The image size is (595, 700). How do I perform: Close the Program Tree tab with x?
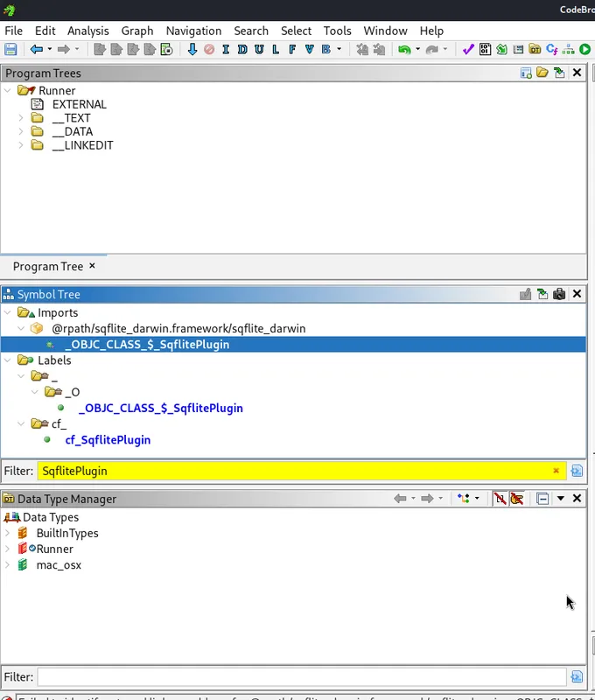(x=92, y=266)
